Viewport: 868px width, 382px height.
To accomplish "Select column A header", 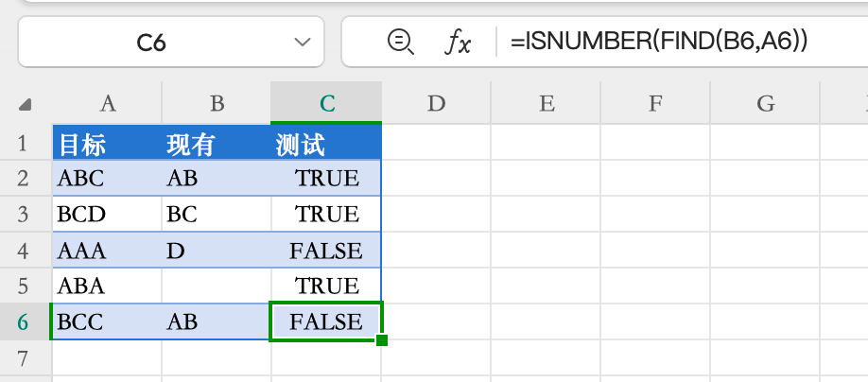I will [x=107, y=103].
